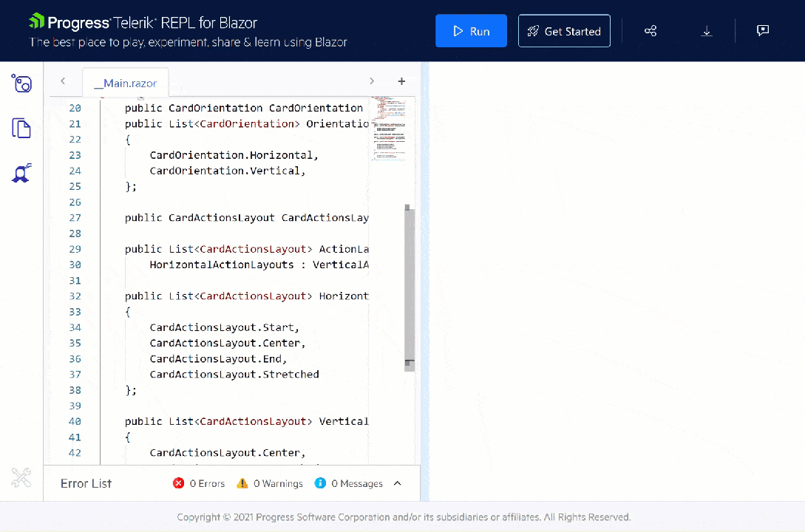805x532 pixels.
Task: Click the NuGet package installer sidebar icon
Action: [x=21, y=173]
